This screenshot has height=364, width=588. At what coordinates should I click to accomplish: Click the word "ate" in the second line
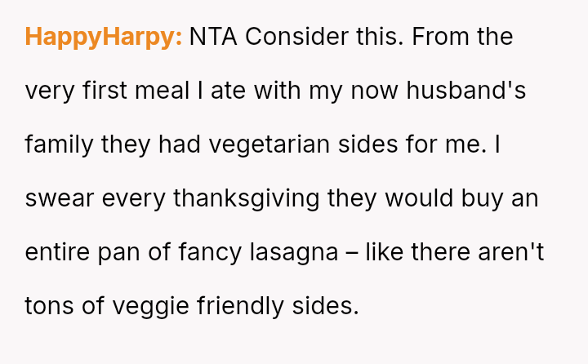(229, 91)
